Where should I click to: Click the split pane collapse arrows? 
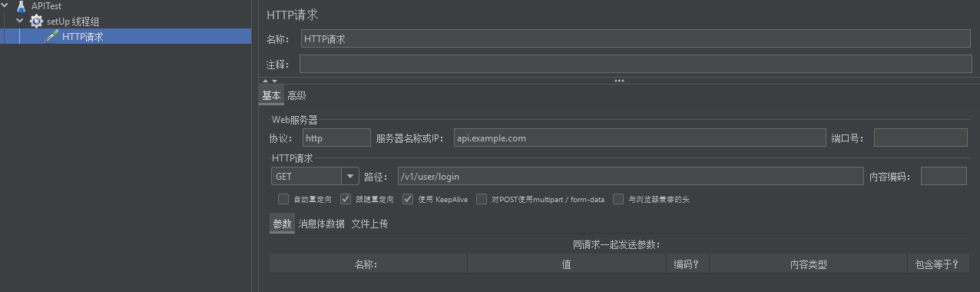pos(270,80)
